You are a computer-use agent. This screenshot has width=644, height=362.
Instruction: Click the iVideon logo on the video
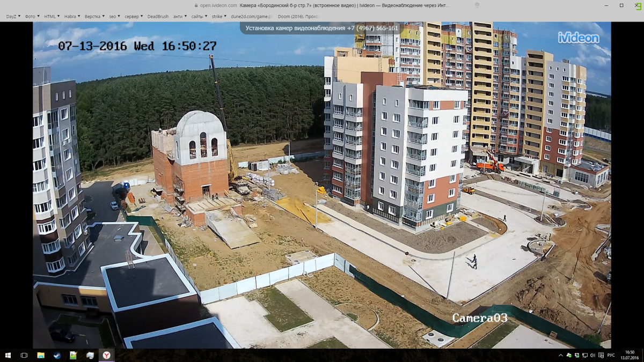(578, 38)
